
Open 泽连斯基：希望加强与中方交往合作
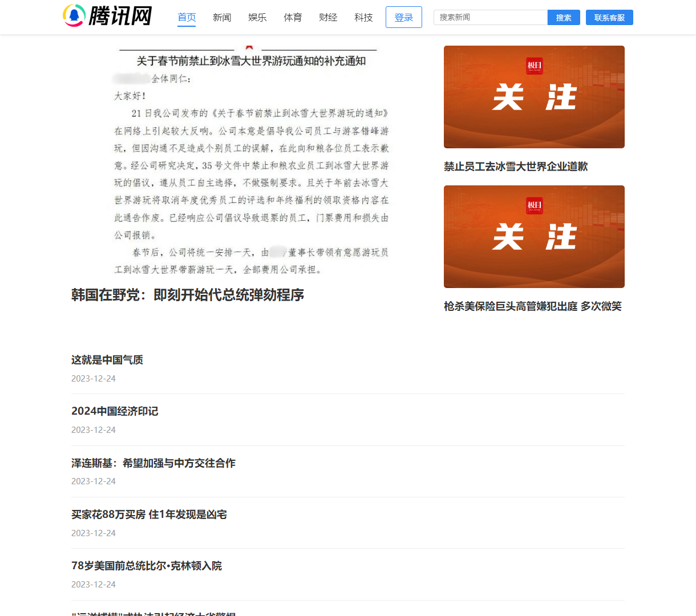tap(153, 463)
